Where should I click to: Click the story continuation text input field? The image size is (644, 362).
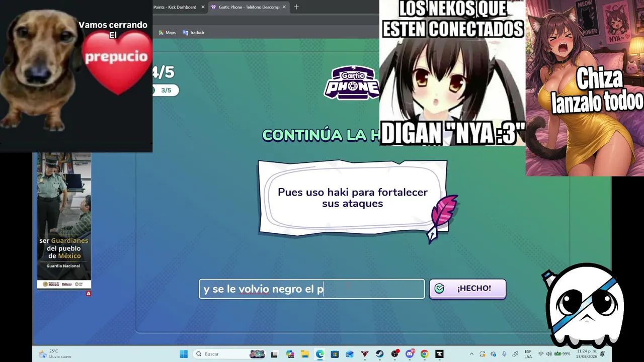(312, 289)
